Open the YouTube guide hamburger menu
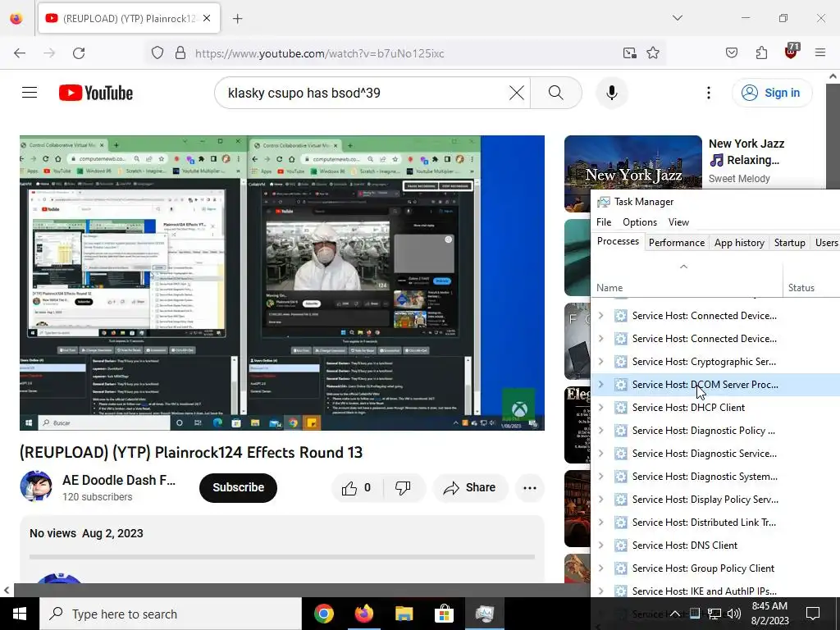The image size is (840, 630). click(30, 93)
